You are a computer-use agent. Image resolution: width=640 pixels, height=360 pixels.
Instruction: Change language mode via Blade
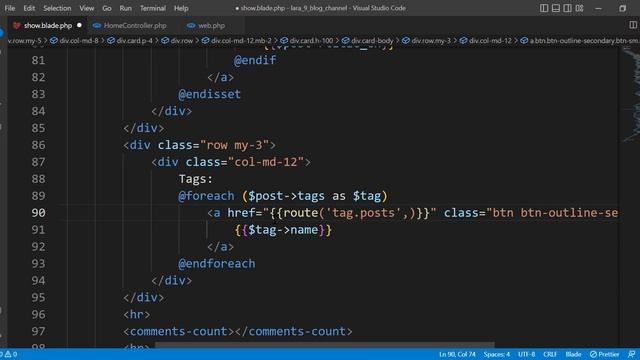coord(573,354)
